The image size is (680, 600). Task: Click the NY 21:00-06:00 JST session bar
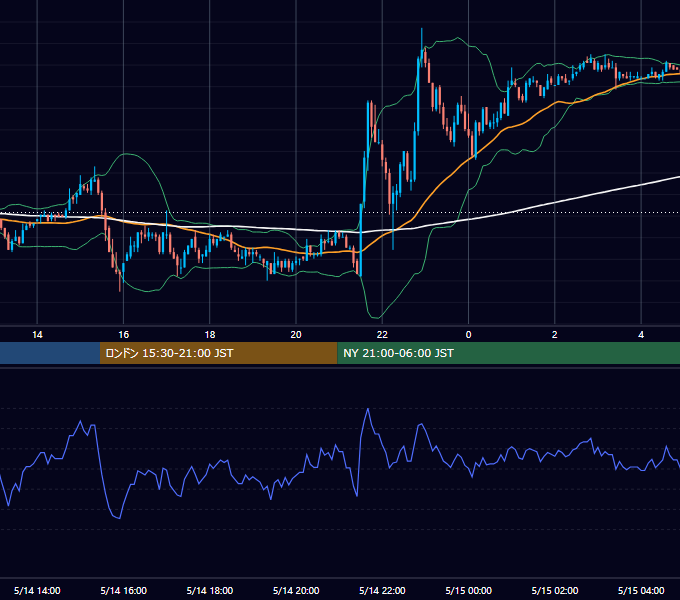(x=508, y=353)
